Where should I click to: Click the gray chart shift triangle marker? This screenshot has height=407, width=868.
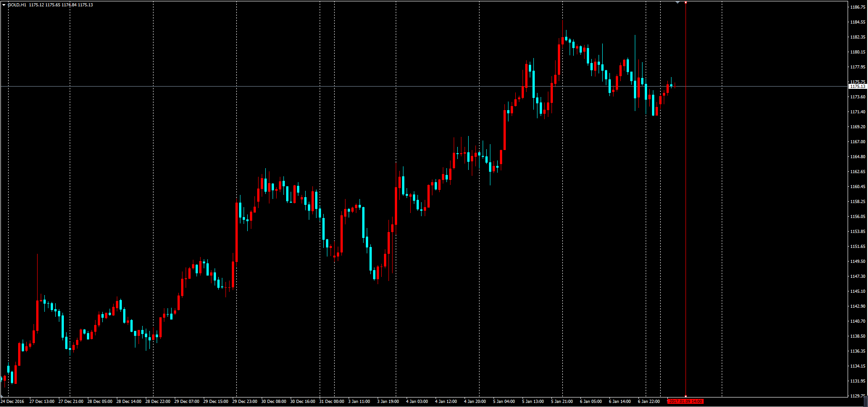677,2
